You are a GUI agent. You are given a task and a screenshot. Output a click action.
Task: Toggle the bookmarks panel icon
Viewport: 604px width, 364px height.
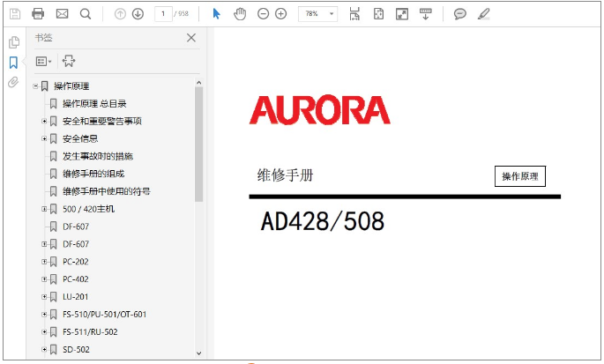13,63
